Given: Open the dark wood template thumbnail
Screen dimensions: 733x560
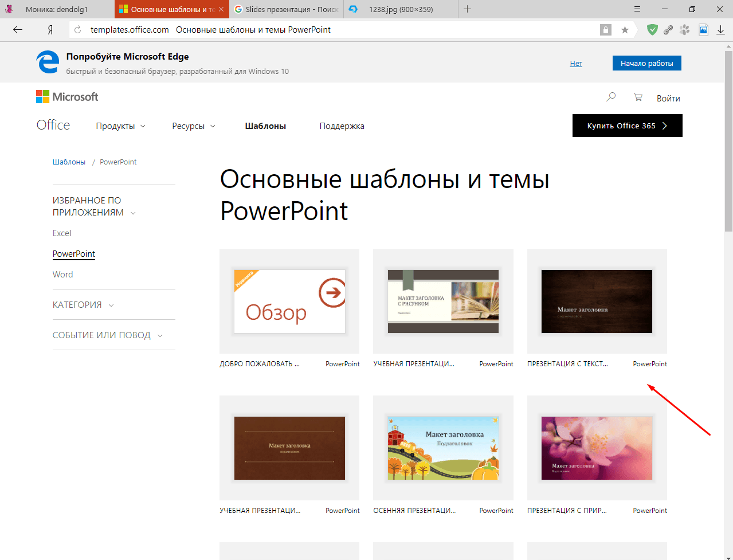Looking at the screenshot, I should point(597,301).
